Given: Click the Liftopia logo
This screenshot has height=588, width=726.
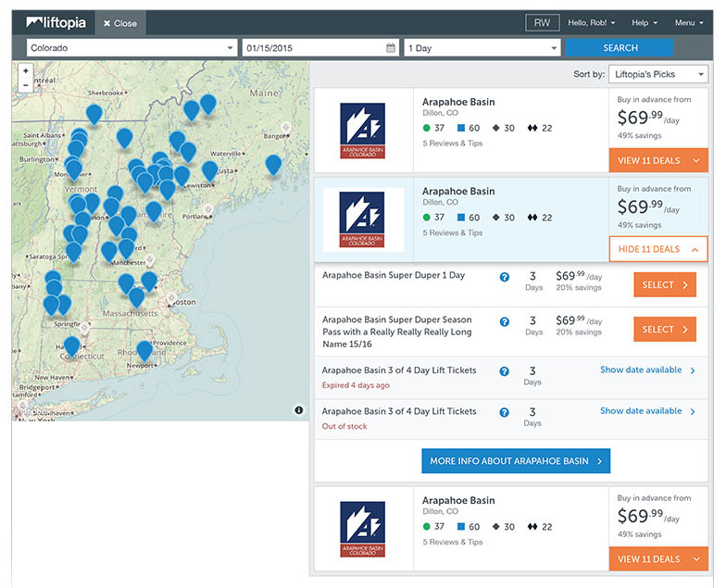Looking at the screenshot, I should click(x=56, y=22).
